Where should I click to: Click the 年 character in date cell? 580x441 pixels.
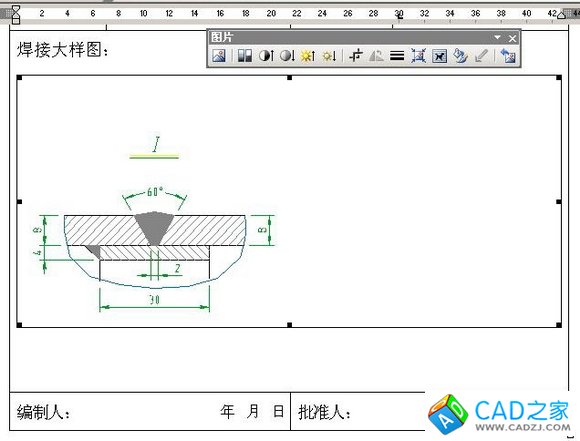pos(227,411)
